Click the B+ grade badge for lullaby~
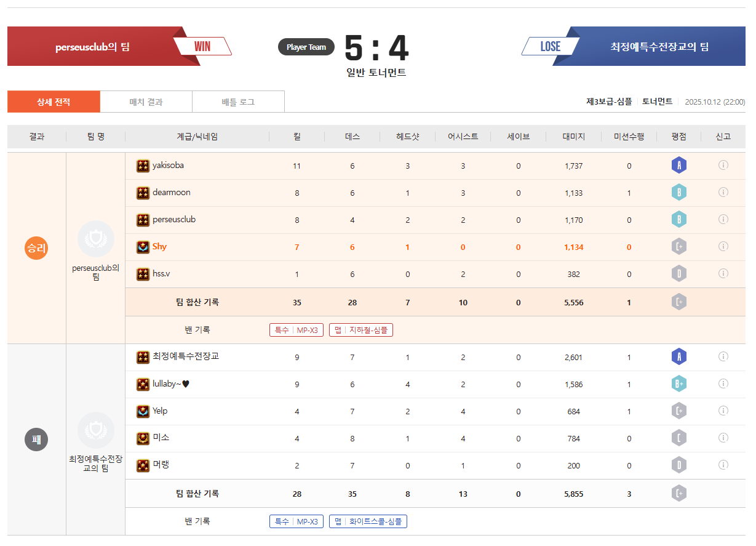This screenshot has width=756, height=546. click(x=679, y=384)
